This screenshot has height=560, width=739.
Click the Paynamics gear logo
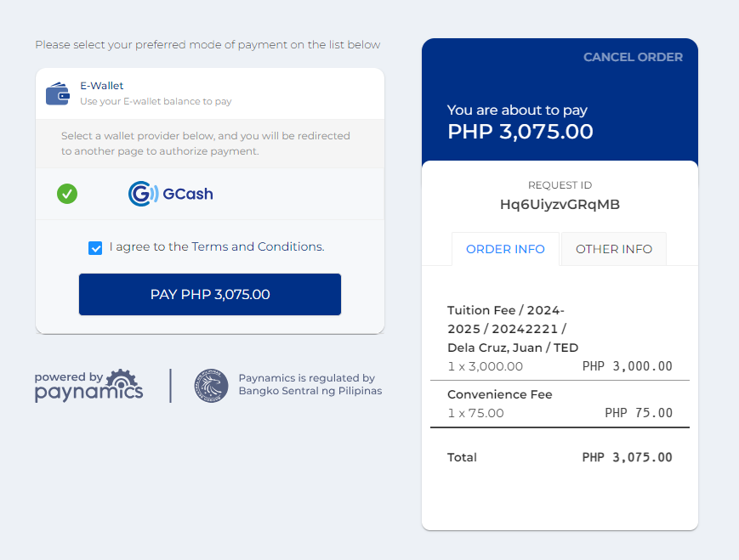click(122, 379)
